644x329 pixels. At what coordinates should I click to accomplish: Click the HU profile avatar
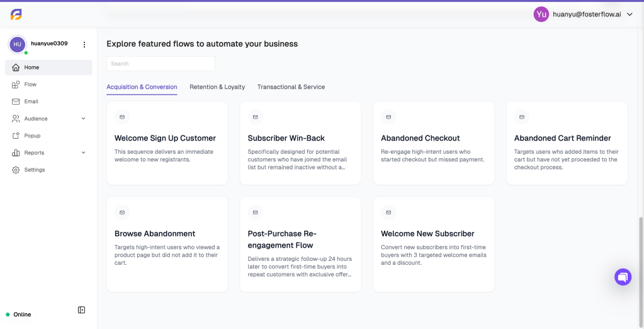(18, 44)
